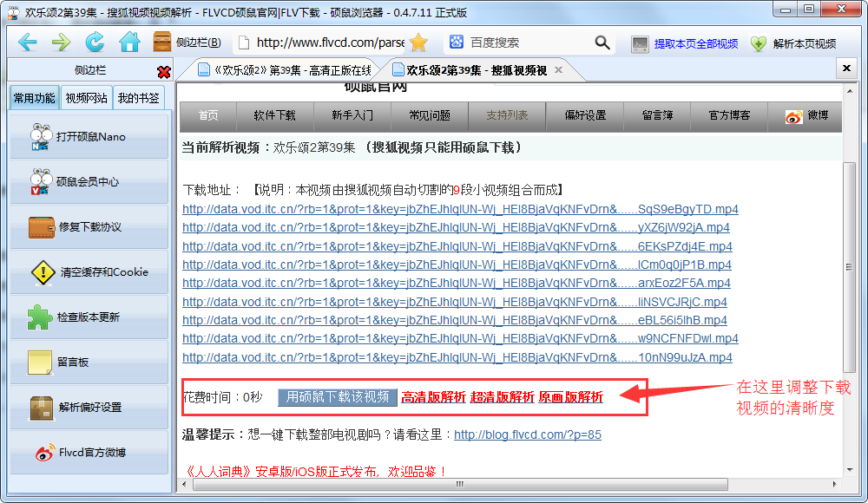Image resolution: width=868 pixels, height=503 pixels.
Task: Select 超清版解析
Action: (x=502, y=397)
